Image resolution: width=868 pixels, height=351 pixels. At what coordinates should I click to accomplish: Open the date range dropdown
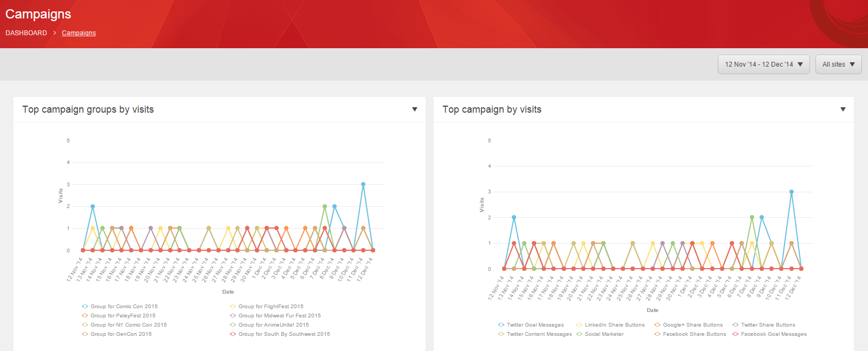(763, 64)
